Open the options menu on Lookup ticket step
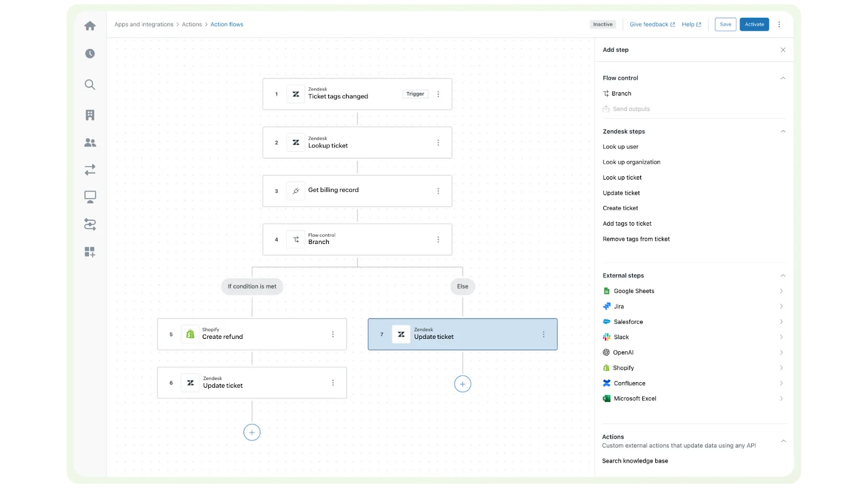 click(x=438, y=143)
